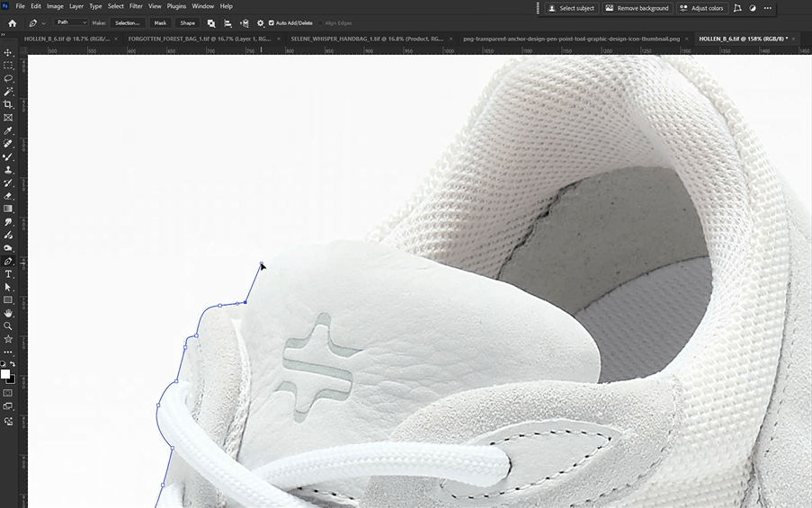Select the Lasso tool
The height and width of the screenshot is (508, 812).
tap(8, 78)
